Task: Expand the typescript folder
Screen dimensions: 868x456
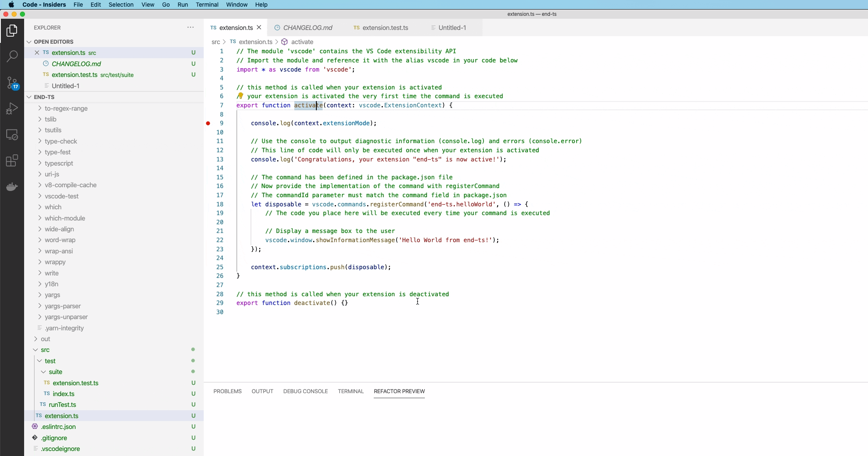Action: (x=59, y=164)
